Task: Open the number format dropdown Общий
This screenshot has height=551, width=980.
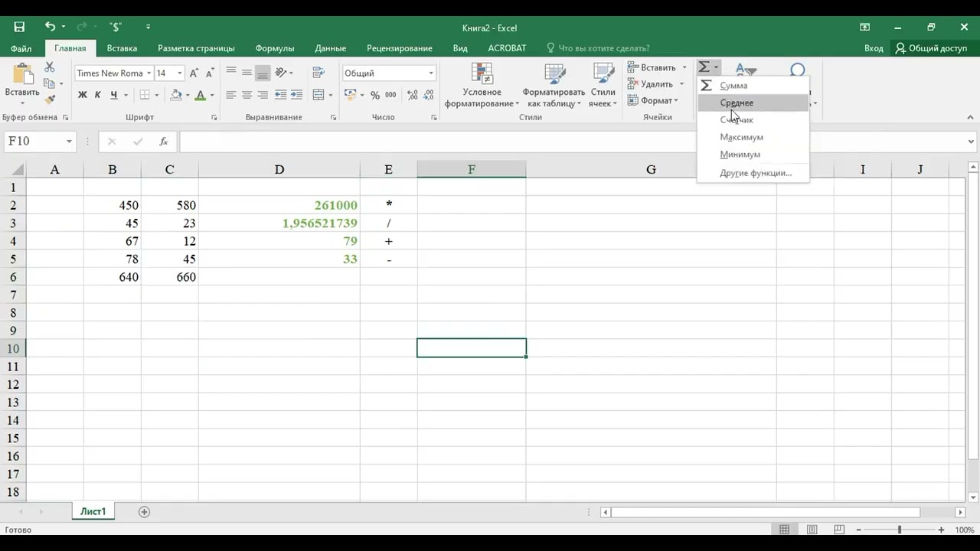Action: (389, 73)
